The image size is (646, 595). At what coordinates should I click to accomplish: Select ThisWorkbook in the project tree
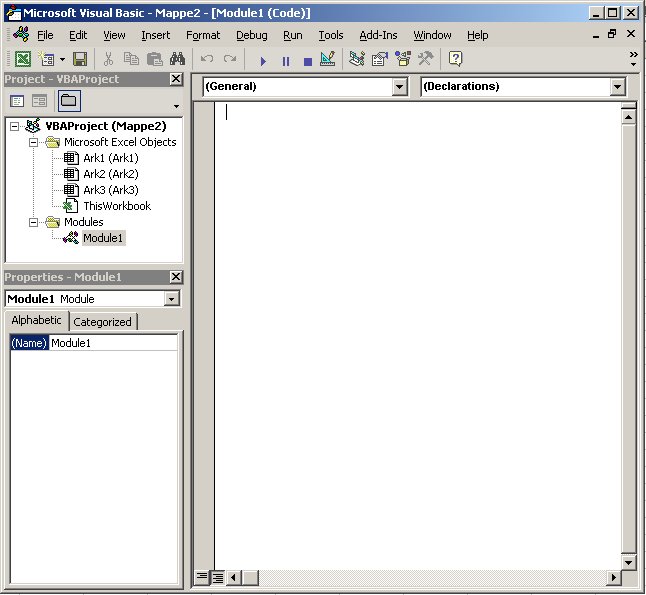coord(116,206)
